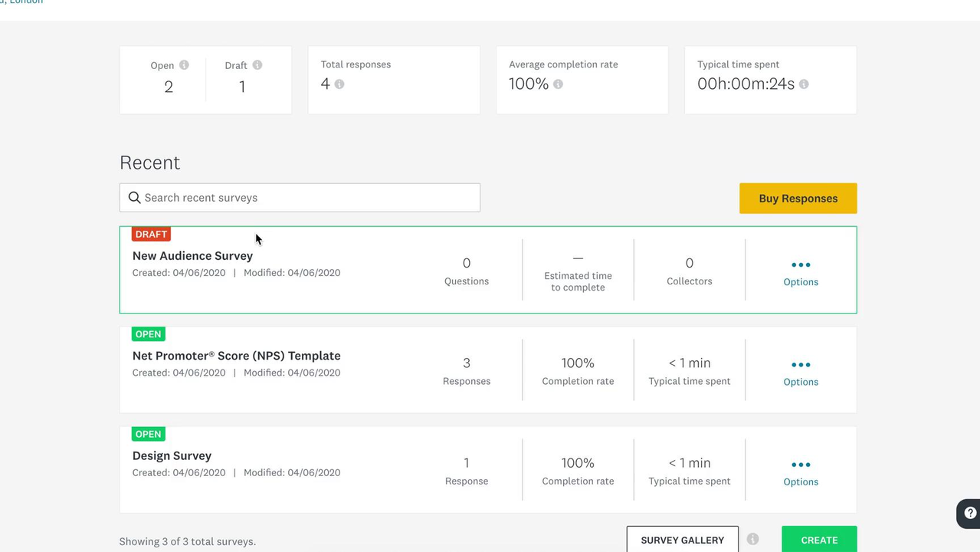The width and height of the screenshot is (980, 552).
Task: Expand Options for Net Promoter Score Template
Action: click(801, 371)
